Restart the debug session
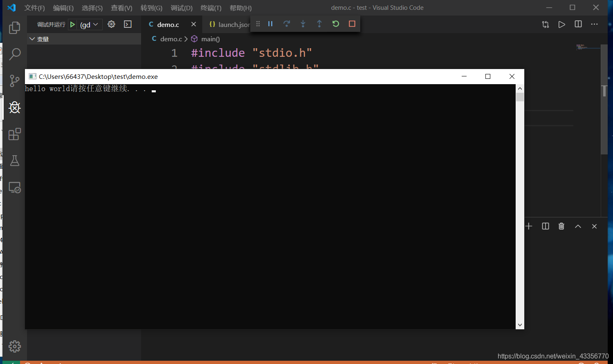 coord(336,24)
